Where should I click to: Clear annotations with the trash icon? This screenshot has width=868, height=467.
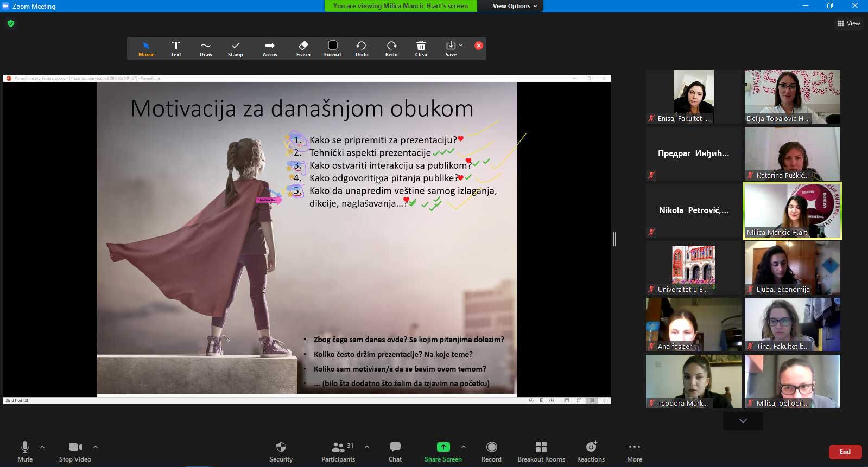[x=421, y=48]
